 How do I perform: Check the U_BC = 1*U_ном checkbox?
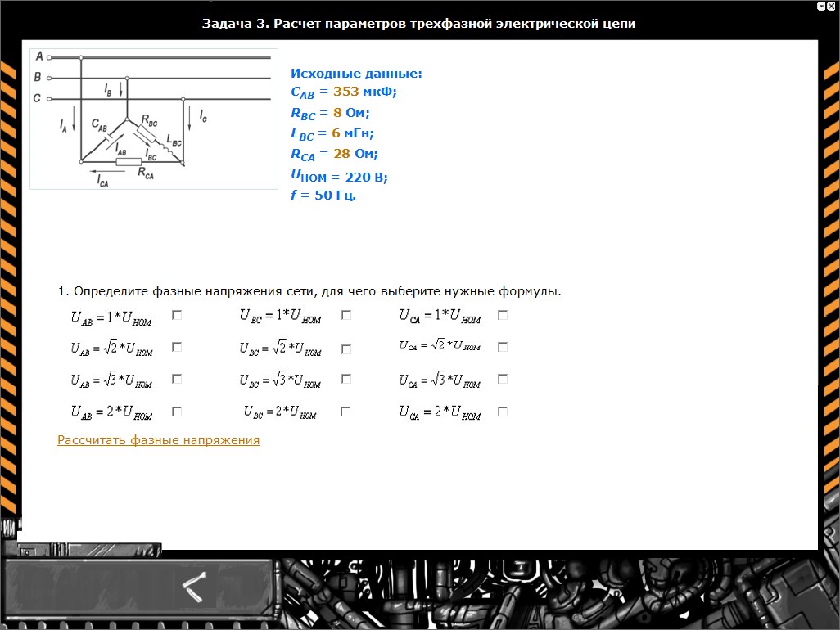point(346,315)
